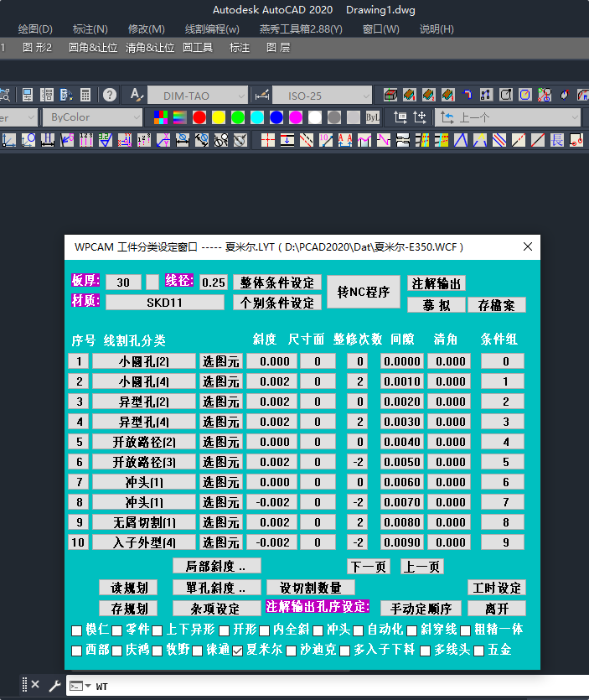Click the green 3D box icon in toolbar
The width and height of the screenshot is (589, 700).
(x=390, y=95)
